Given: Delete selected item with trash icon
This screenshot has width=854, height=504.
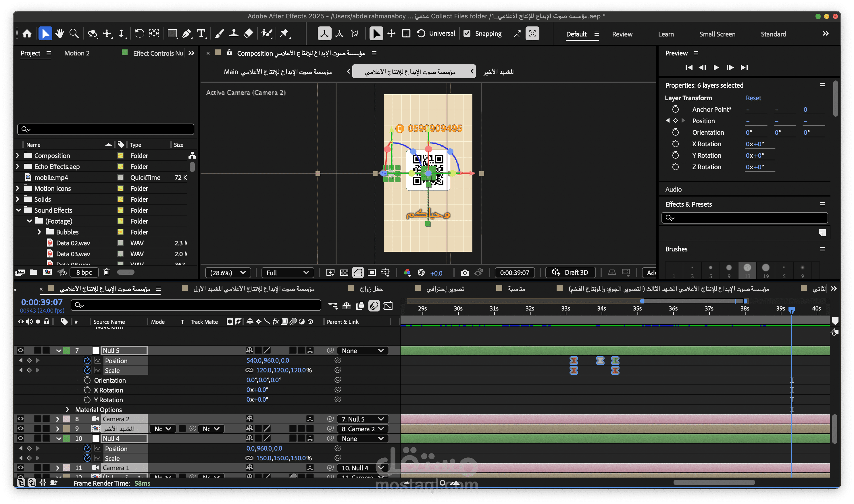Looking at the screenshot, I should 106,272.
